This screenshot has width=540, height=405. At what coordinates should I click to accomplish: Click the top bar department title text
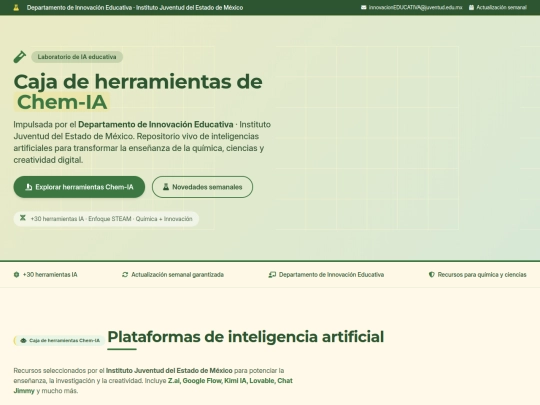pyautogui.click(x=135, y=8)
